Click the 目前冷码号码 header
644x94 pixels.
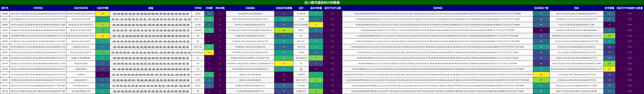click(x=81, y=8)
